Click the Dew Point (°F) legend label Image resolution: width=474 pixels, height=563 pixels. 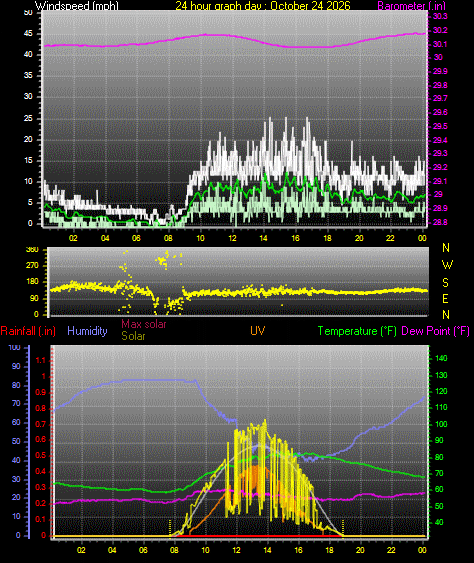(435, 331)
